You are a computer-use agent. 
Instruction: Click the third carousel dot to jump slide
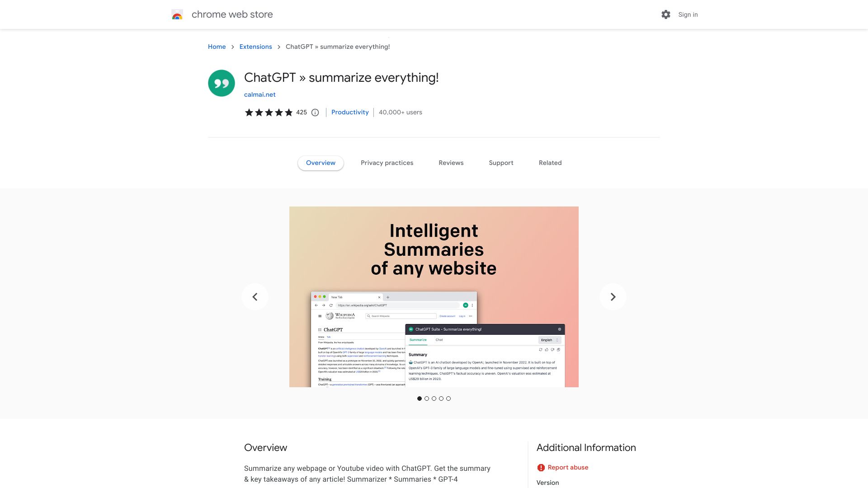(434, 399)
